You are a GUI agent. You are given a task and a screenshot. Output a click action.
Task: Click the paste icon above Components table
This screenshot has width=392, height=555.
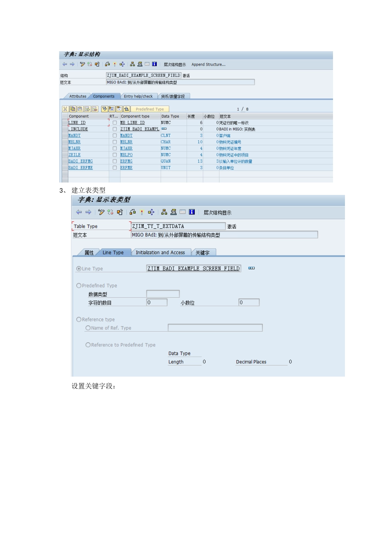(x=80, y=109)
